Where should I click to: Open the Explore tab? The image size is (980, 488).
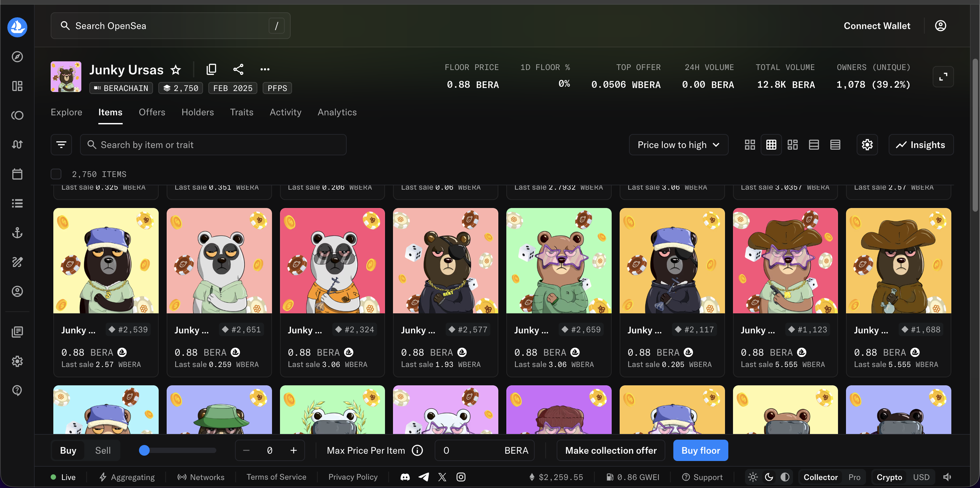point(66,112)
